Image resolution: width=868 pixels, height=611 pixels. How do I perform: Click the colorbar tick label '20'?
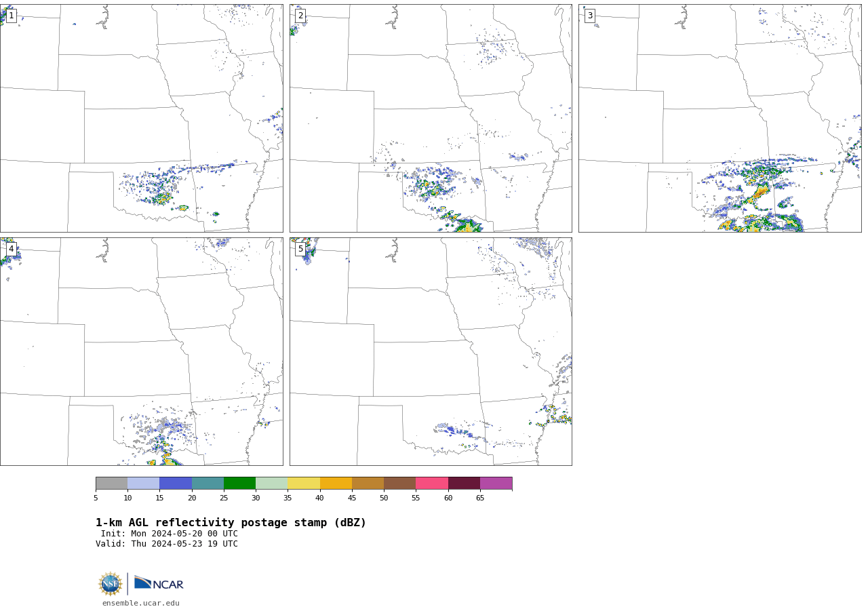pyautogui.click(x=192, y=498)
